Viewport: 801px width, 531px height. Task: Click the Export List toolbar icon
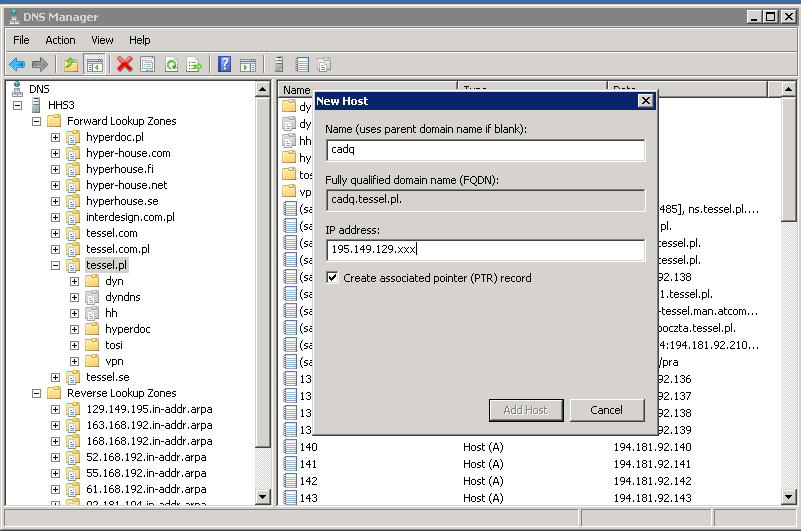click(194, 64)
